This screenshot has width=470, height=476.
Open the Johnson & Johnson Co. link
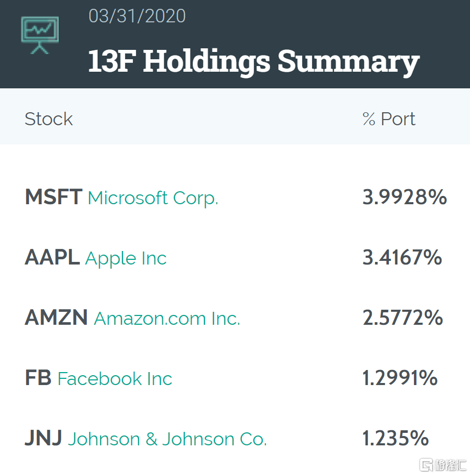click(167, 439)
